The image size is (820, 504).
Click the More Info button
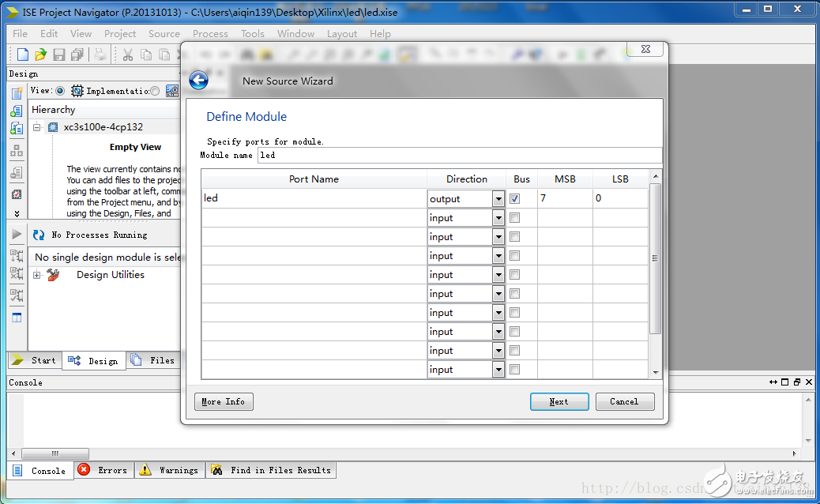(223, 401)
